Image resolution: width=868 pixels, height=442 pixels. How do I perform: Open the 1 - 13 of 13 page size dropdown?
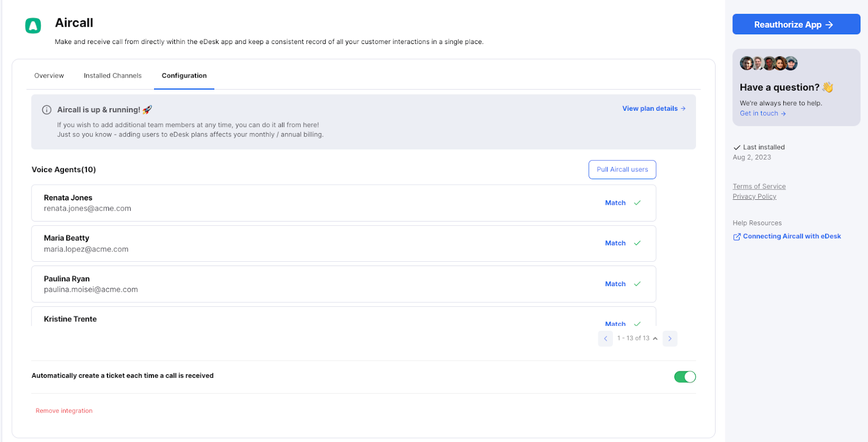click(637, 338)
